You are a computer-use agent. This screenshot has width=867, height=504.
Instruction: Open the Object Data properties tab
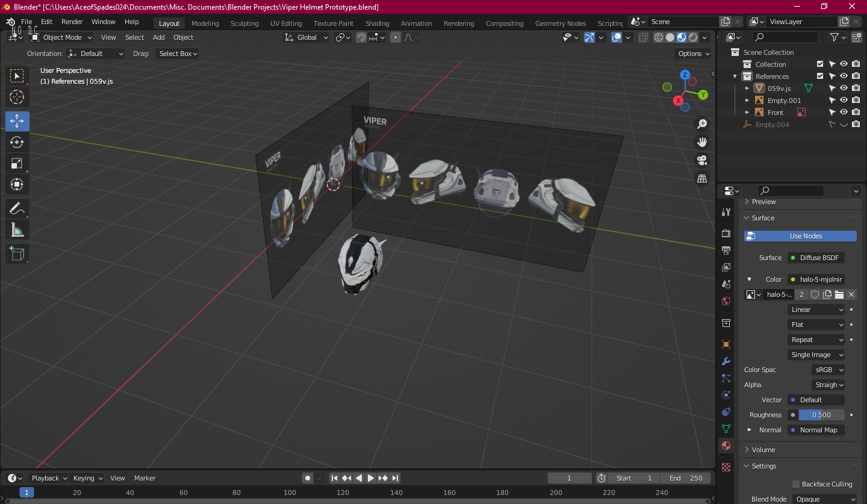[726, 429]
